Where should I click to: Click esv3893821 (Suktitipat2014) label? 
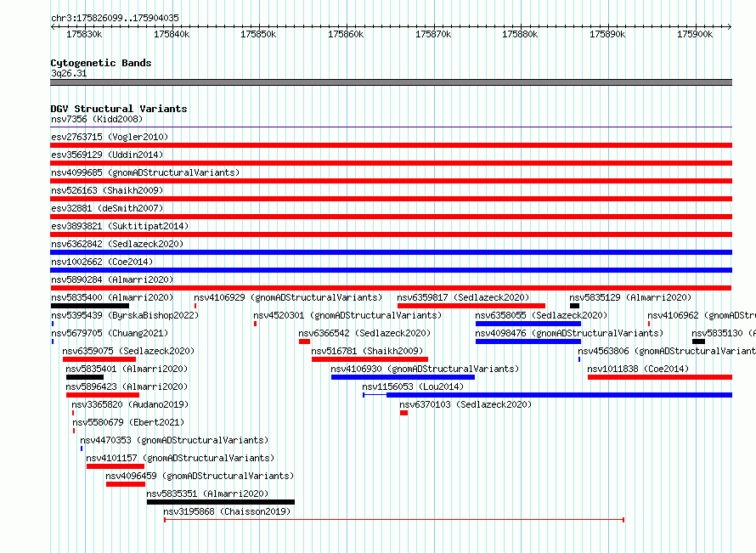click(x=120, y=226)
